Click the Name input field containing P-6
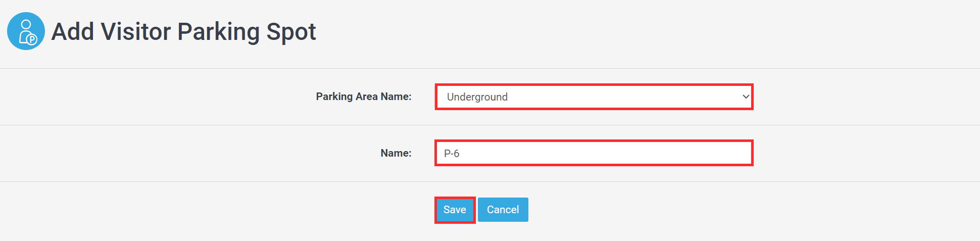Screen dimensions: 980x241 [x=594, y=153]
